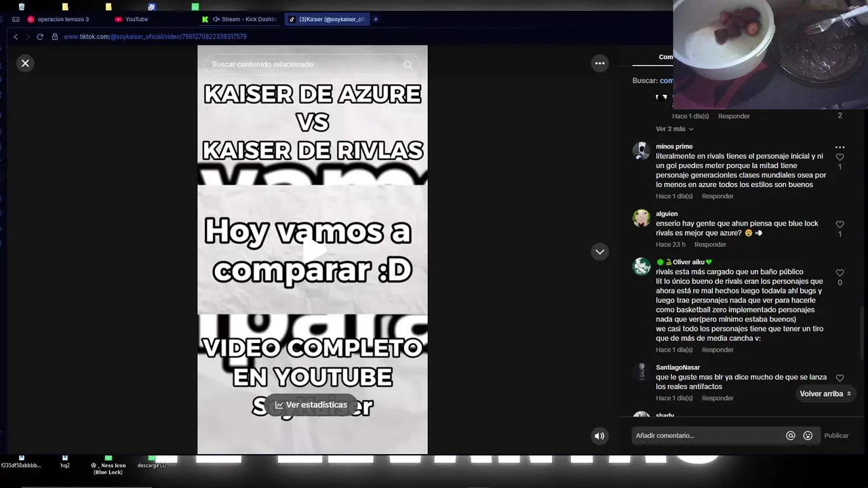Click 'Volver arriba' button
Image resolution: width=868 pixels, height=488 pixels.
(825, 394)
